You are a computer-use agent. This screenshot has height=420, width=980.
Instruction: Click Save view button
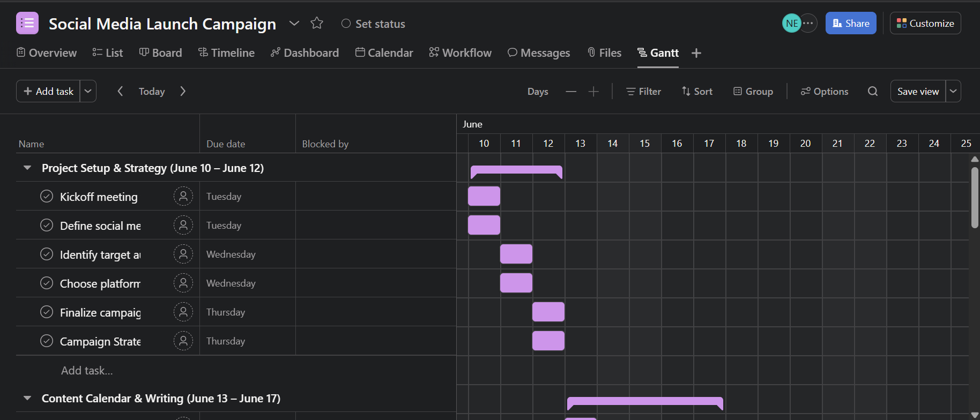pyautogui.click(x=918, y=91)
